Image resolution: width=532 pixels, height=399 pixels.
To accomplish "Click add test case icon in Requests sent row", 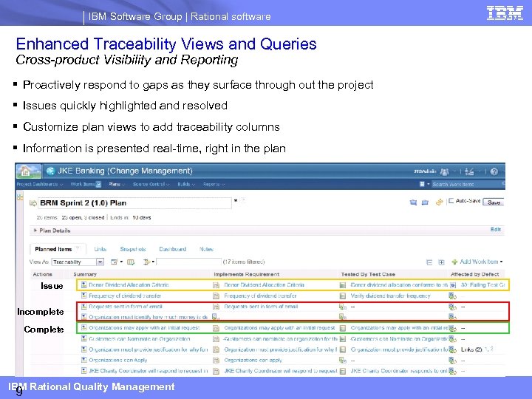I will [x=343, y=307].
